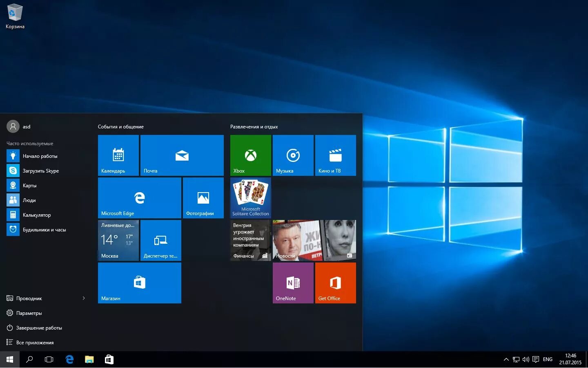588x368 pixels.
Task: Switch input language via ENG indicator
Action: coord(548,359)
